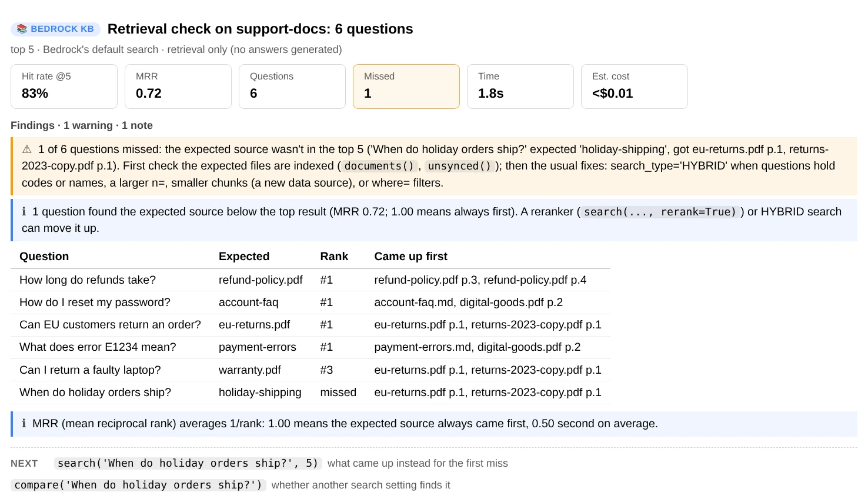Click the search('When do holiday orders ship?', 5) command
Image resolution: width=868 pixels, height=502 pixels.
(x=188, y=463)
